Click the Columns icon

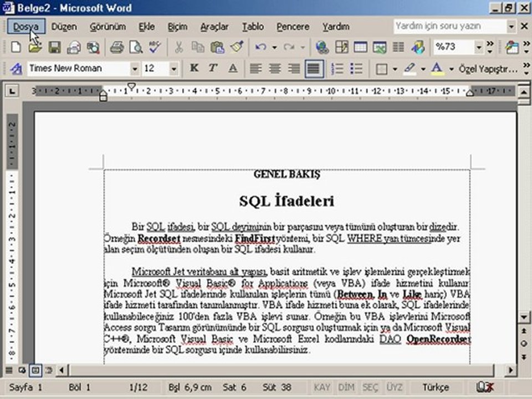[398, 47]
